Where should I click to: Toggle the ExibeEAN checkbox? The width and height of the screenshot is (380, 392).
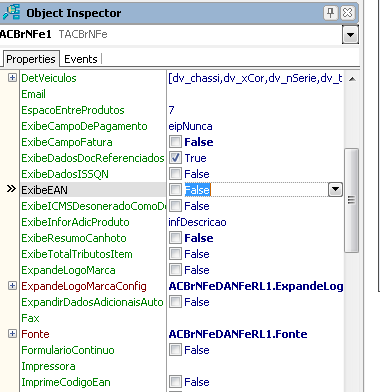coord(175,190)
